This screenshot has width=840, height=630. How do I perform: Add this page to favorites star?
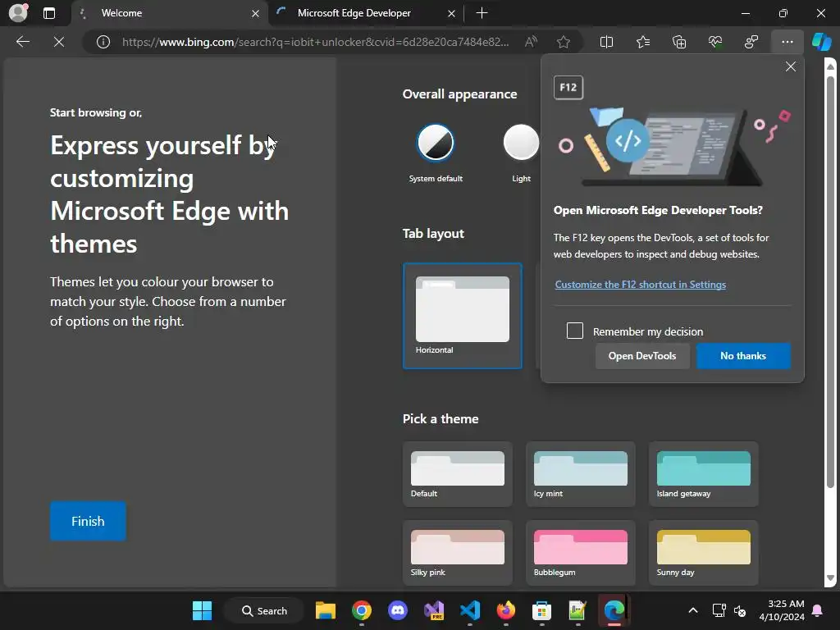coord(563,42)
